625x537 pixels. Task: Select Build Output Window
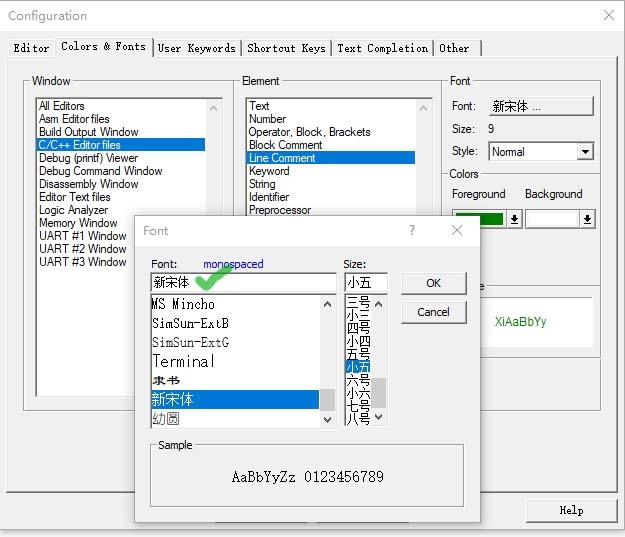[x=121, y=132]
